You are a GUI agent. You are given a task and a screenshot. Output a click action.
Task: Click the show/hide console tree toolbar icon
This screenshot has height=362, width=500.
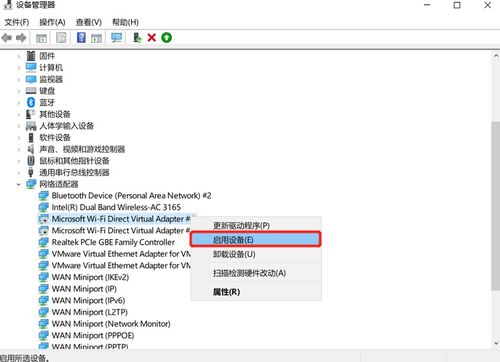(41, 38)
